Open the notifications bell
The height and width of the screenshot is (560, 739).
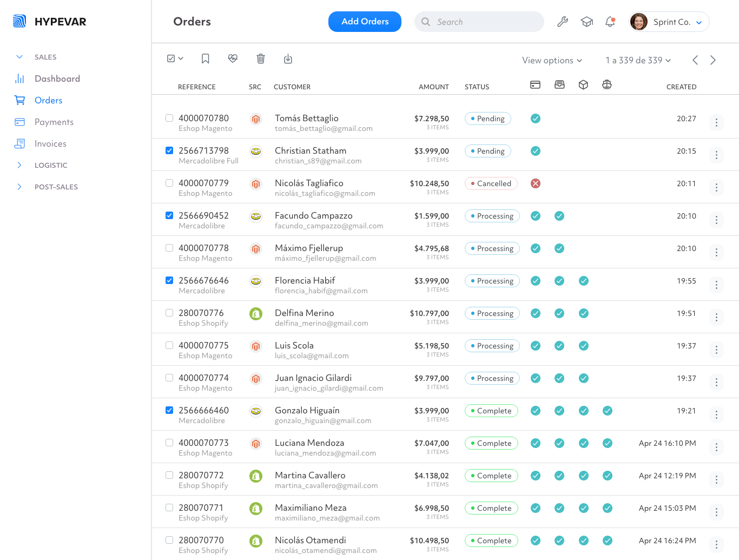click(x=610, y=22)
